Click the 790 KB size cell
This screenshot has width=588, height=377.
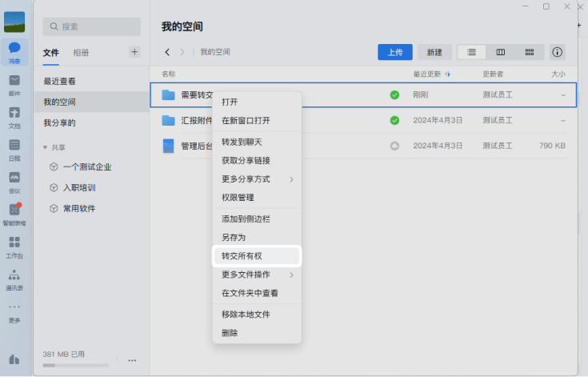[x=552, y=146]
